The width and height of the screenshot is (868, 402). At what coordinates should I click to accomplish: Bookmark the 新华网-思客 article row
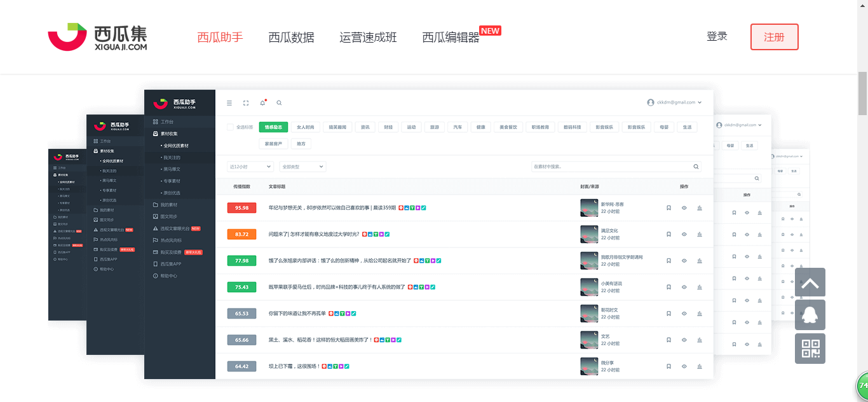pyautogui.click(x=668, y=207)
